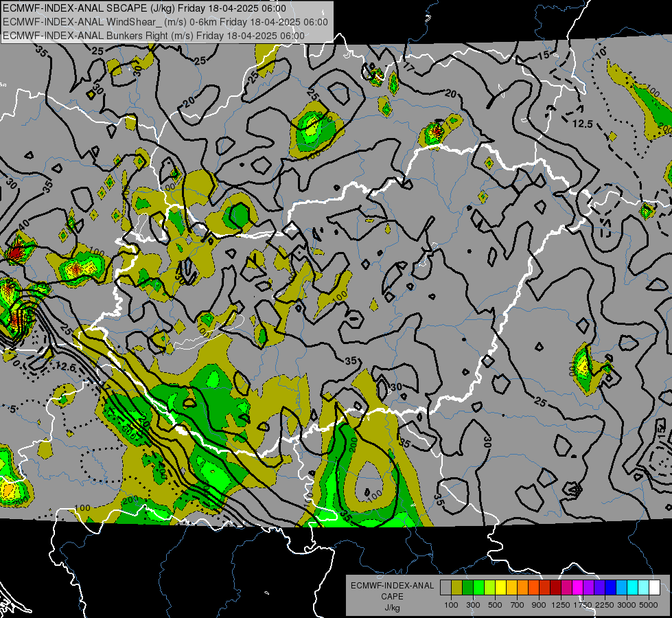Viewport: 672px width, 618px height.
Task: Click the 40 contour label
Action: coord(23,224)
